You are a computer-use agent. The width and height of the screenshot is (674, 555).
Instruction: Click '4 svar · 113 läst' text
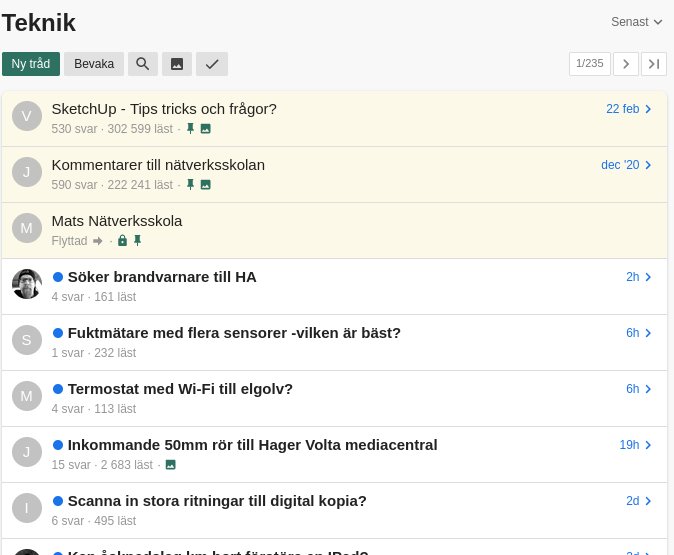pyautogui.click(x=94, y=409)
